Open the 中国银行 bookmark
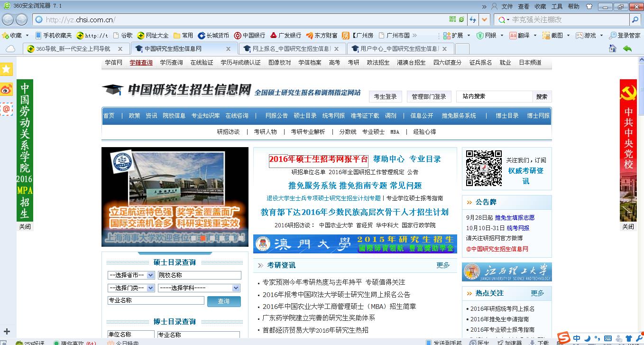The height and width of the screenshot is (345, 644). pos(249,35)
